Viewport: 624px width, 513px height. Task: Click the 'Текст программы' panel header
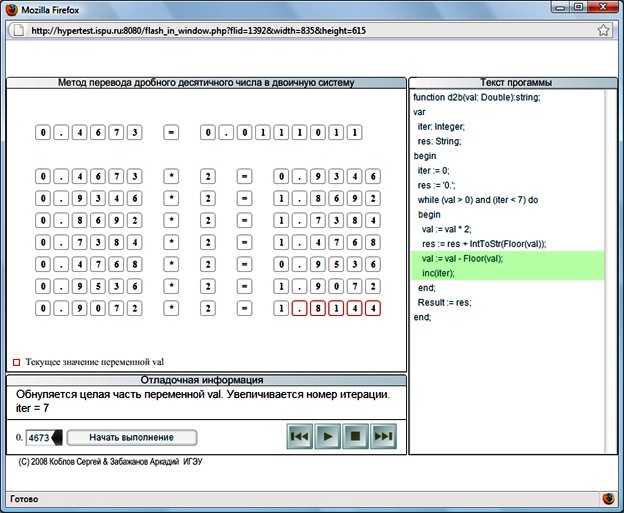point(506,82)
